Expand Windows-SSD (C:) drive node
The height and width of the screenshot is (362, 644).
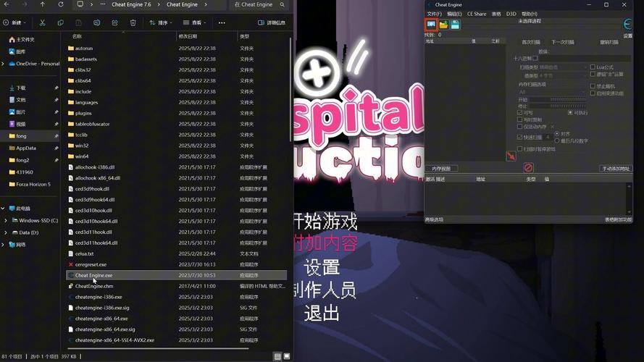pos(5,220)
